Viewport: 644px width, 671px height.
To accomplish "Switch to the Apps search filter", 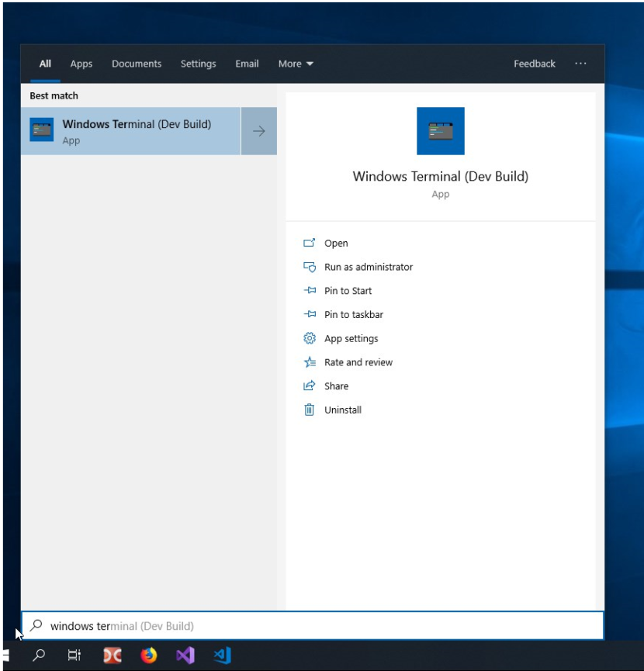I will click(x=81, y=64).
